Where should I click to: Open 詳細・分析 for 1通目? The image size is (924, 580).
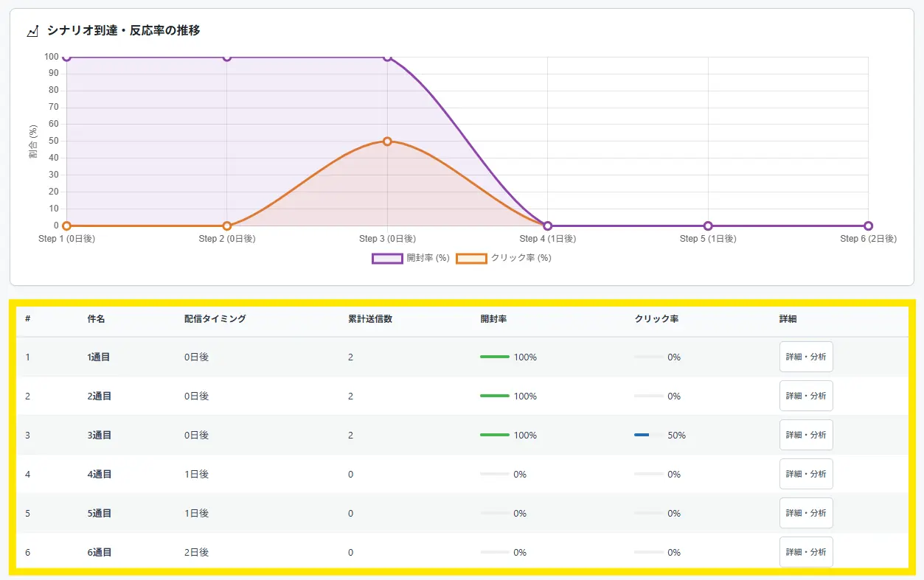click(x=805, y=357)
